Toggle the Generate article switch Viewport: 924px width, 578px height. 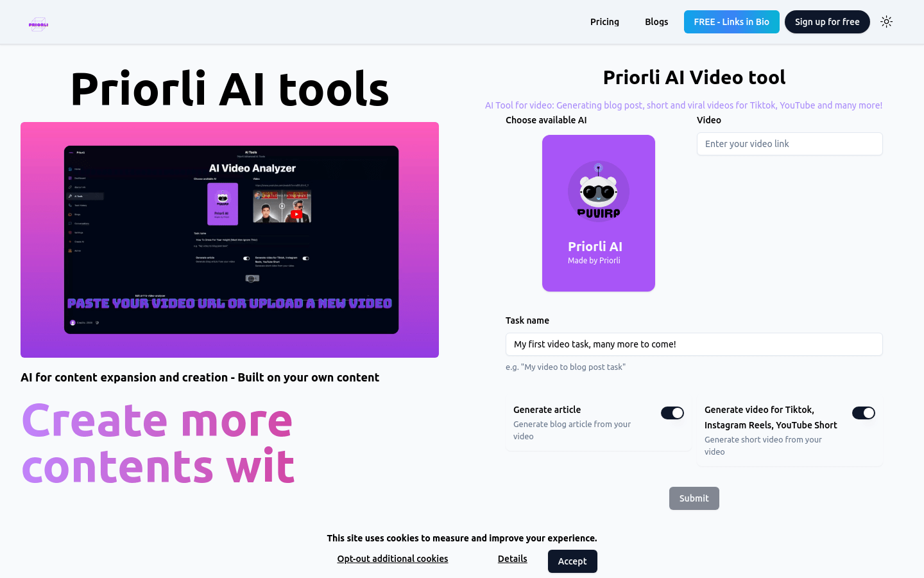pyautogui.click(x=672, y=413)
